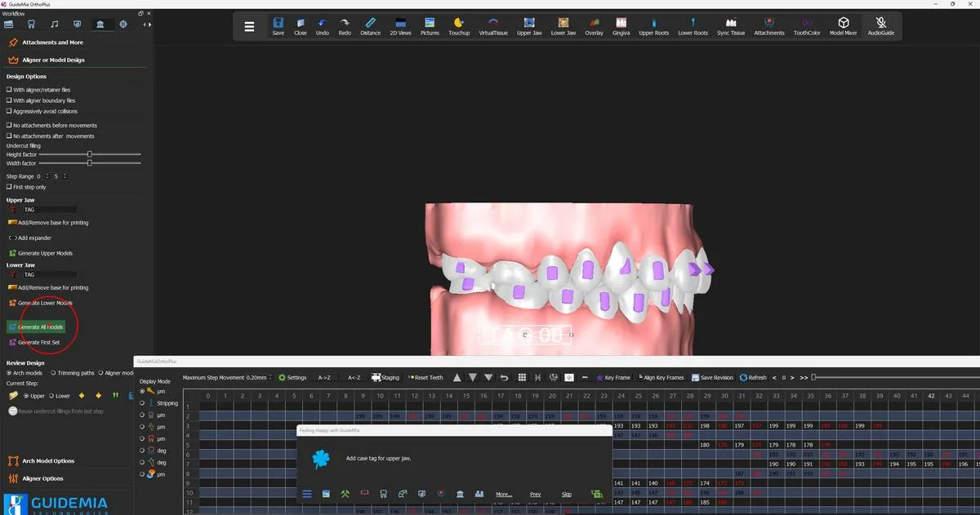Adjust the Height factor slider
Image resolution: width=980 pixels, height=515 pixels.
[89, 154]
